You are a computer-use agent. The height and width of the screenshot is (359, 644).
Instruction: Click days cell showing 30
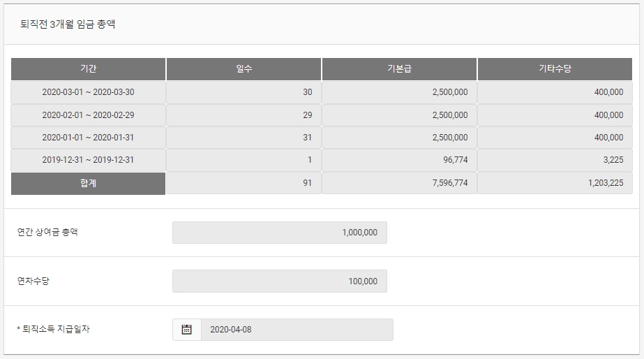[244, 92]
